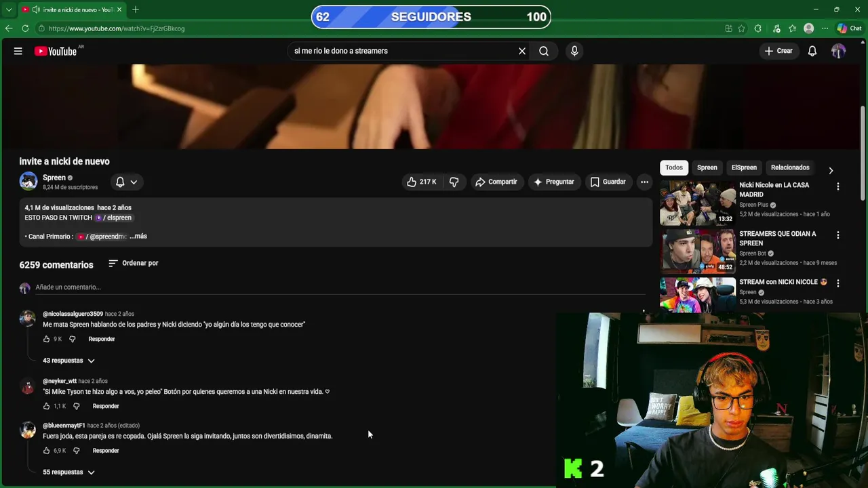Open @nicolassalguero3509 profile link
This screenshot has height=488, width=868.
[x=73, y=314]
